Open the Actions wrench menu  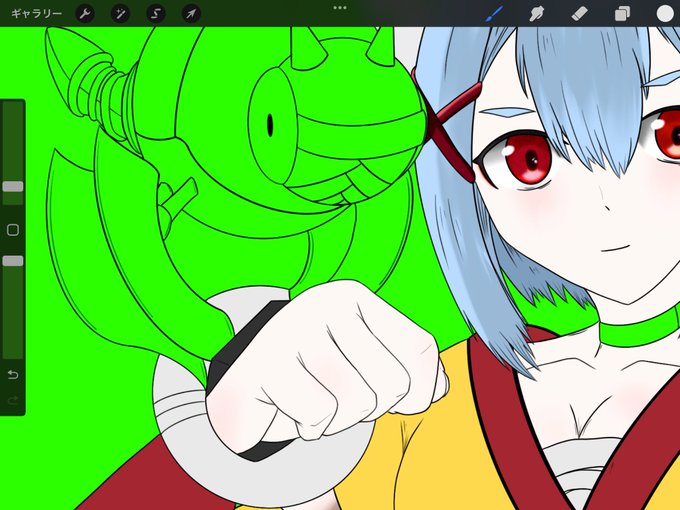pyautogui.click(x=85, y=14)
